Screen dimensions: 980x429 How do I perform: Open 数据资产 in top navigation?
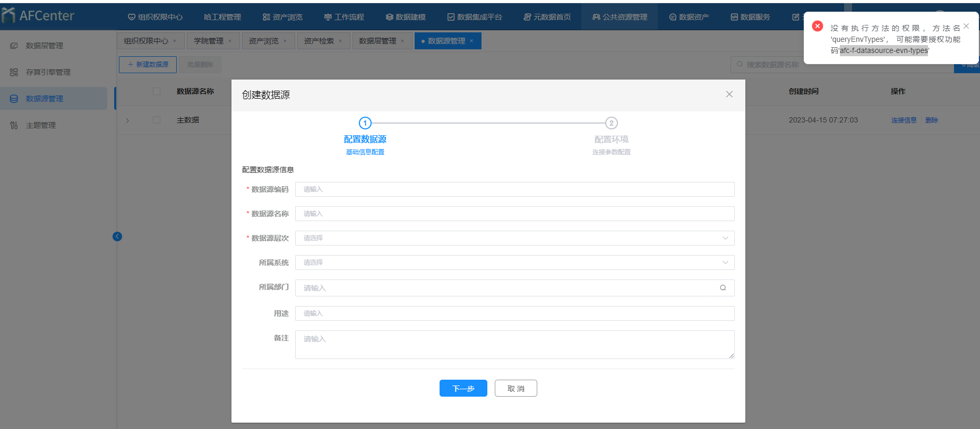coord(689,17)
